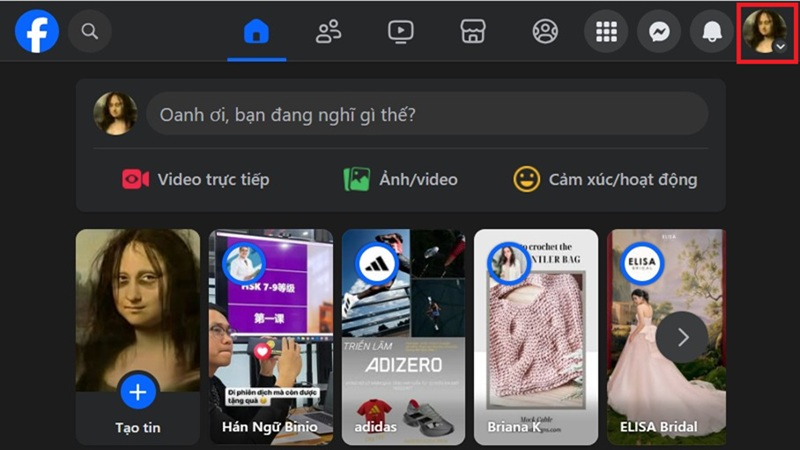This screenshot has width=800, height=450.
Task: View the ELISA Bridal story
Action: tap(666, 337)
